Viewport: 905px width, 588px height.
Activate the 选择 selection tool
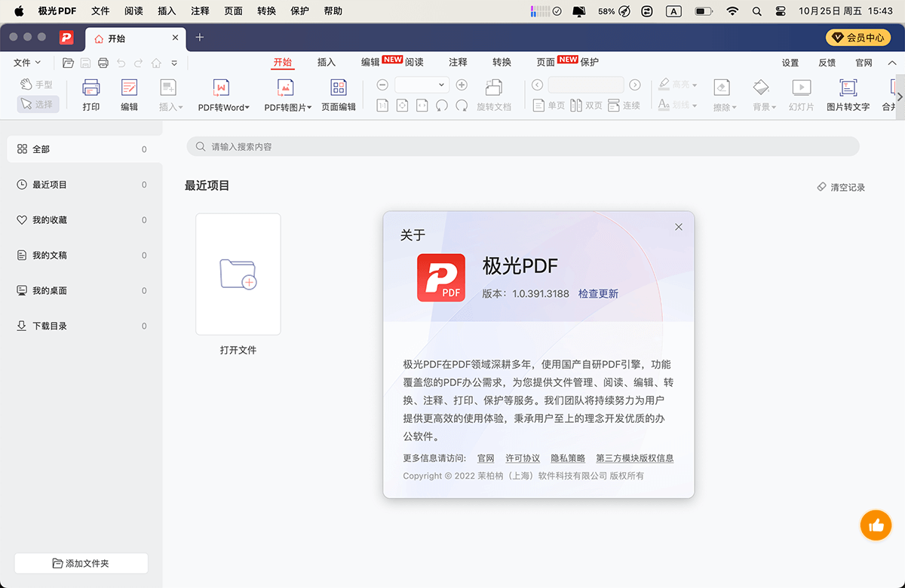[38, 104]
